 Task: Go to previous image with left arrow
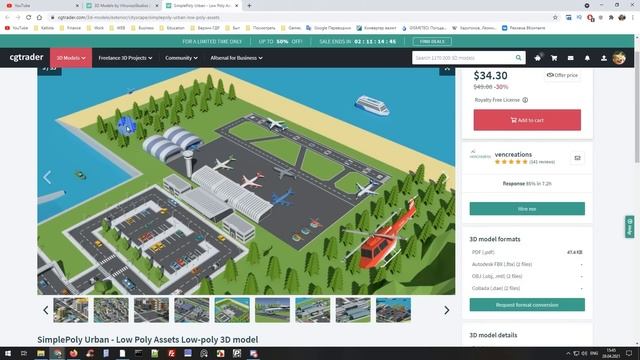tap(47, 177)
